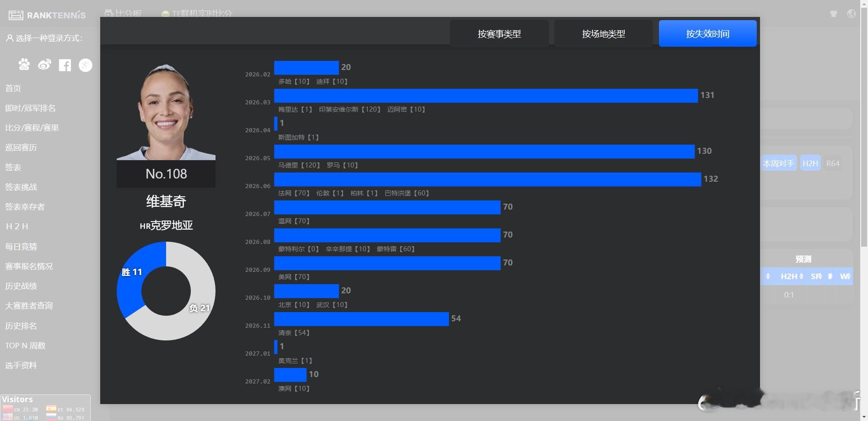
Task: Log in with the Facebook icon
Action: click(65, 65)
